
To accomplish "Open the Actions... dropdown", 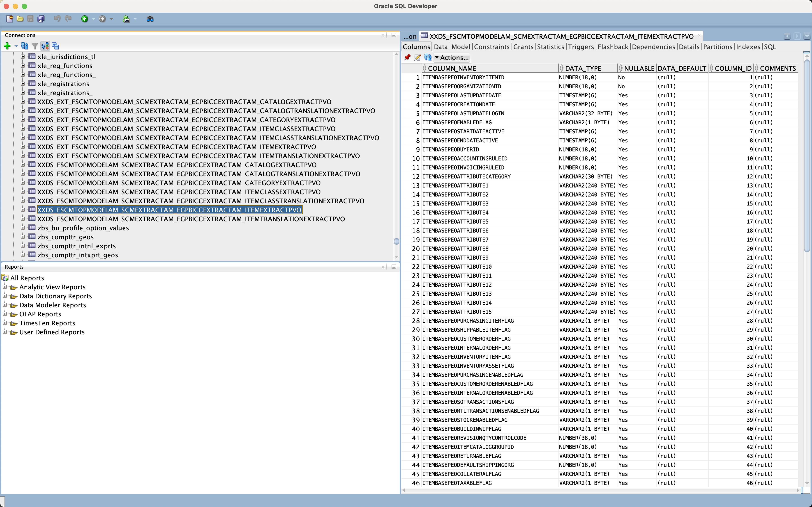I will [x=451, y=57].
